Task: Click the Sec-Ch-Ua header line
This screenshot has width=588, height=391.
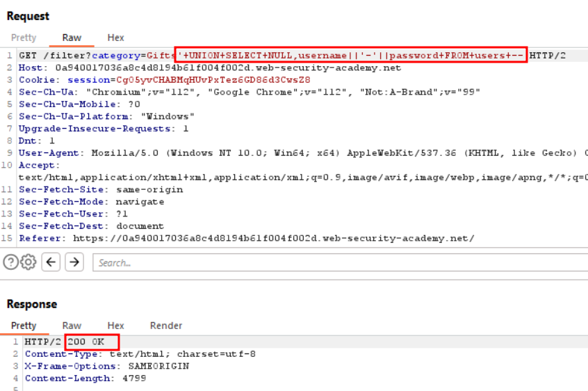Action: coord(250,93)
